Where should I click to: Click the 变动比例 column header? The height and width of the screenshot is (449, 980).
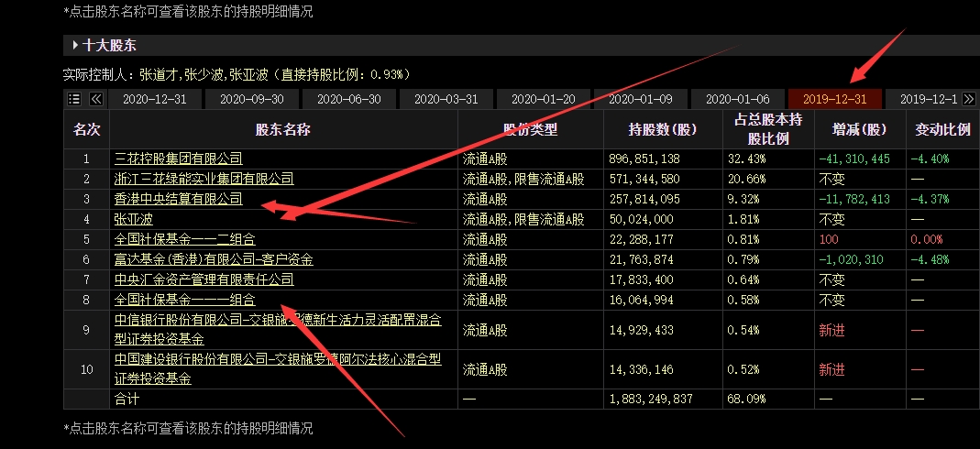[942, 130]
